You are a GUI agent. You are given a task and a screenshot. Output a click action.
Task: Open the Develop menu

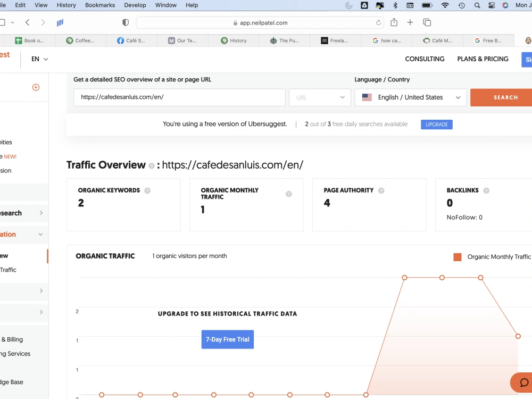pos(135,5)
